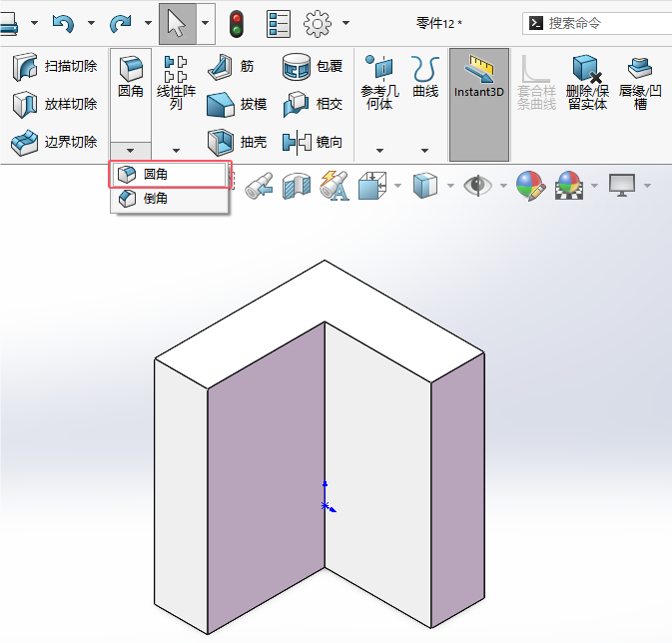Select the Rib (筋) tool
The image size is (672, 643).
232,67
